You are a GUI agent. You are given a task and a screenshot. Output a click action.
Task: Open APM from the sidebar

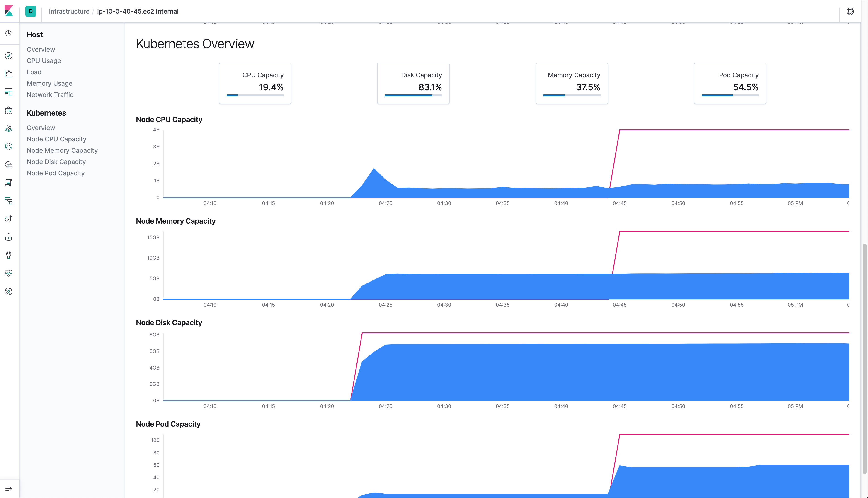[9, 201]
